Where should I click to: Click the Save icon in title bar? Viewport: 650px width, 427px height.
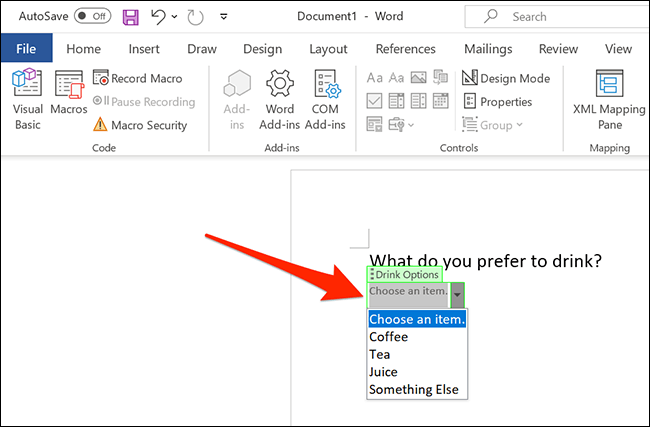131,17
